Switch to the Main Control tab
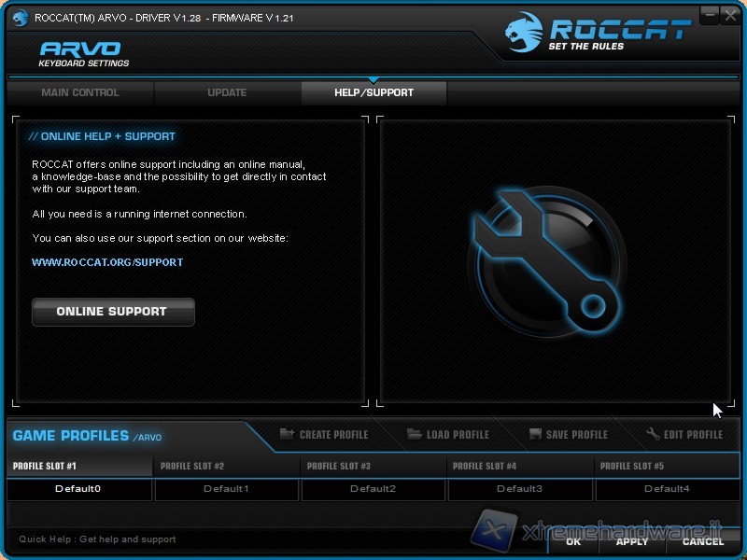 [x=80, y=92]
